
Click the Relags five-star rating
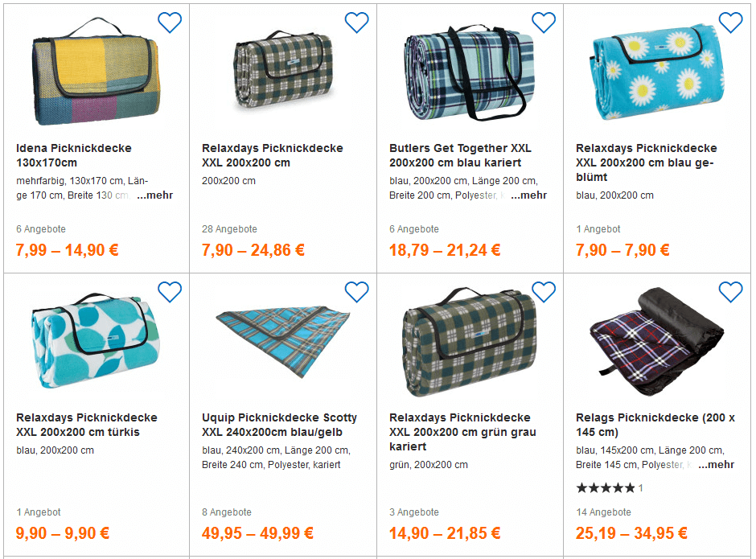coord(606,488)
